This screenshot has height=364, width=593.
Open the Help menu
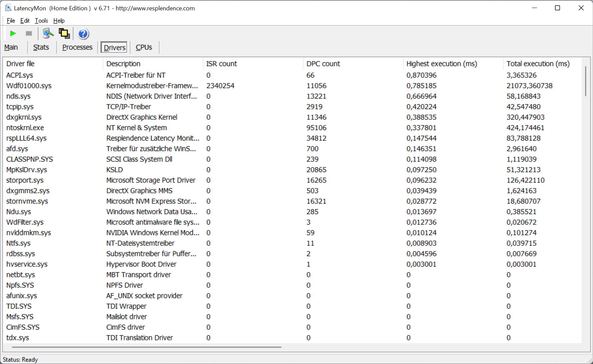point(59,21)
